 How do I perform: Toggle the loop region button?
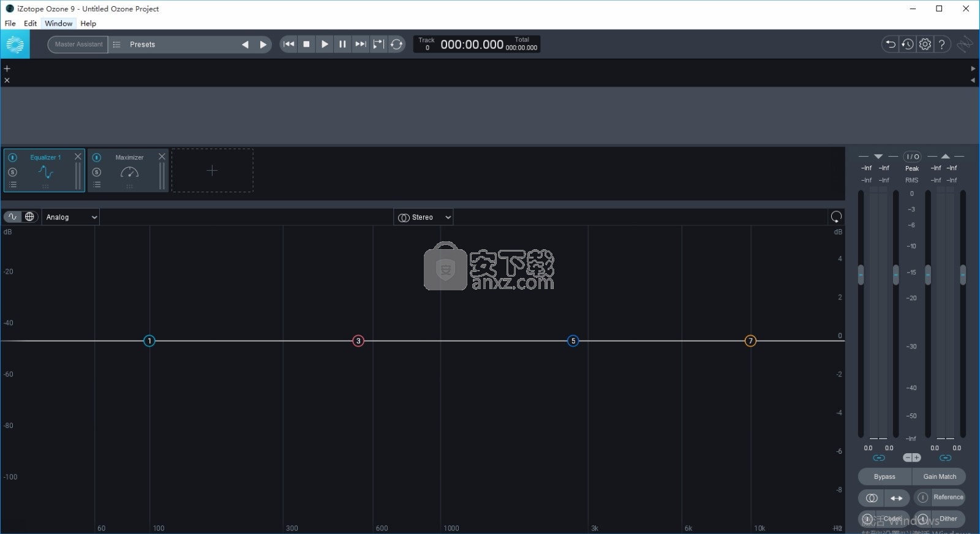(379, 44)
